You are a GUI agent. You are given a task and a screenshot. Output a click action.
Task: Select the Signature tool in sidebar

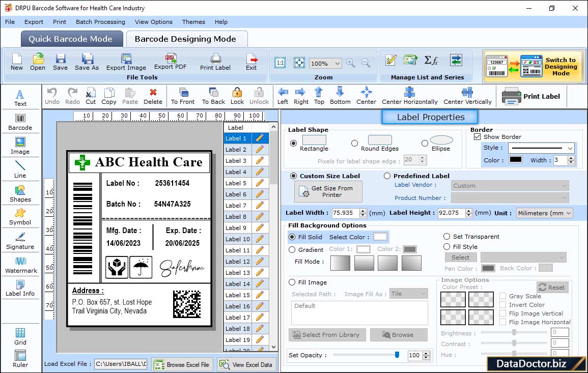pyautogui.click(x=20, y=241)
